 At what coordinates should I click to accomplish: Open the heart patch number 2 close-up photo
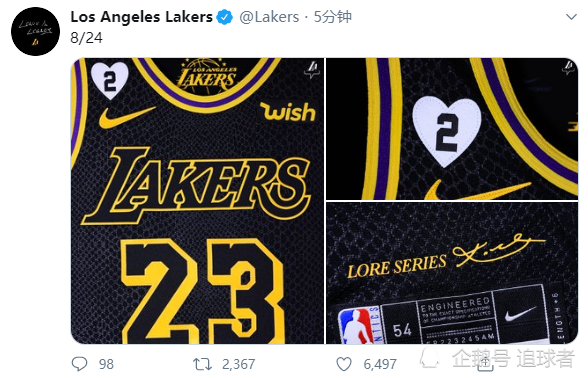452,129
